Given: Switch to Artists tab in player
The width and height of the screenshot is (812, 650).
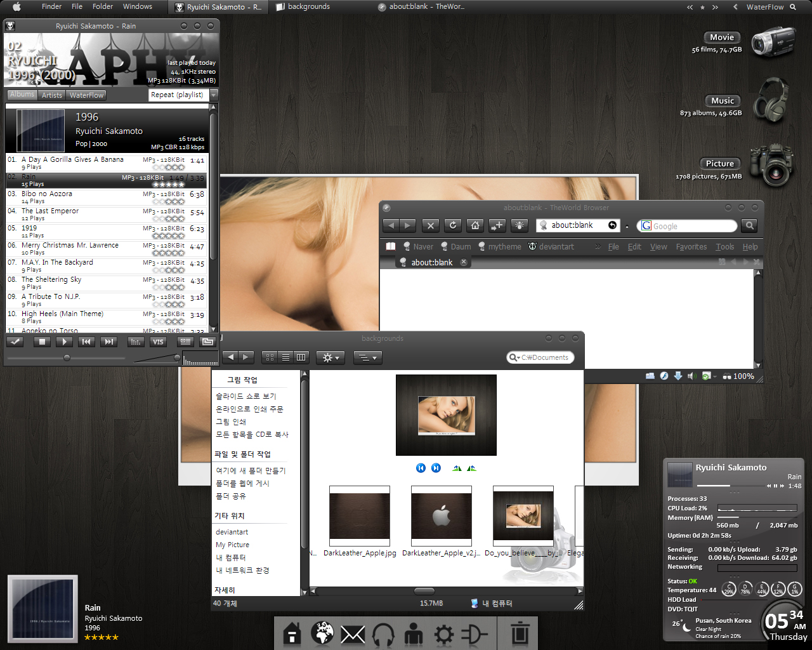Looking at the screenshot, I should 52,95.
